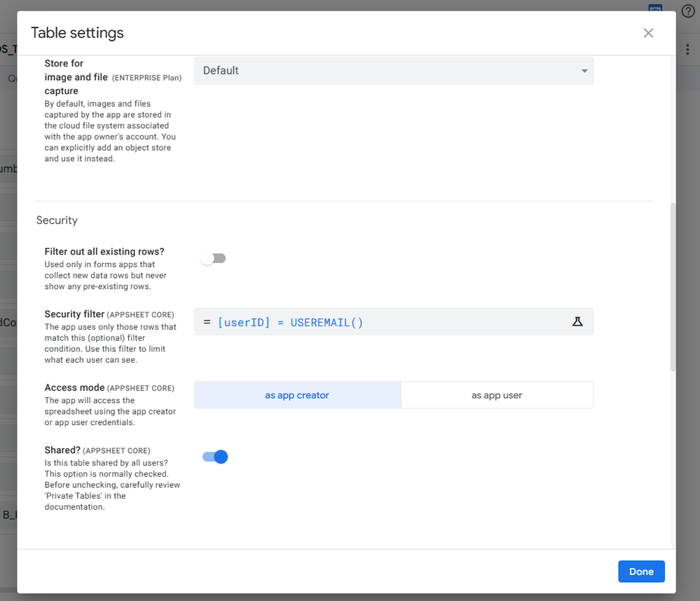The image size is (700, 601).
Task: Click 'Table settings' dialog title
Action: point(77,33)
